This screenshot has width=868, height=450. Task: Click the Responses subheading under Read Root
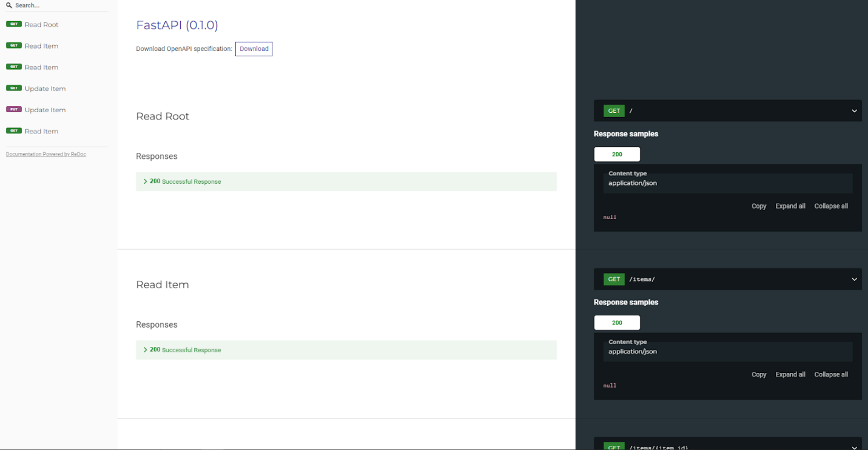pyautogui.click(x=156, y=156)
